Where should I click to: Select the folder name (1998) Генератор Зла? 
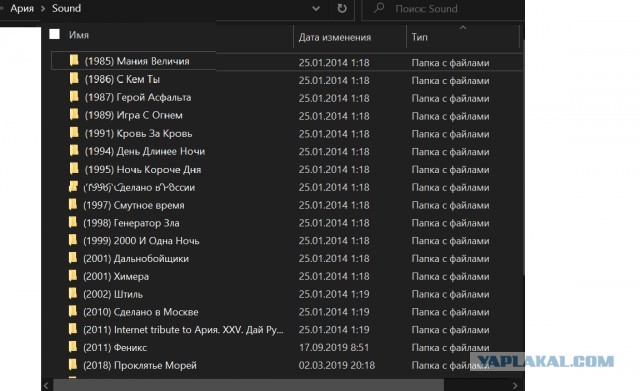(x=131, y=223)
